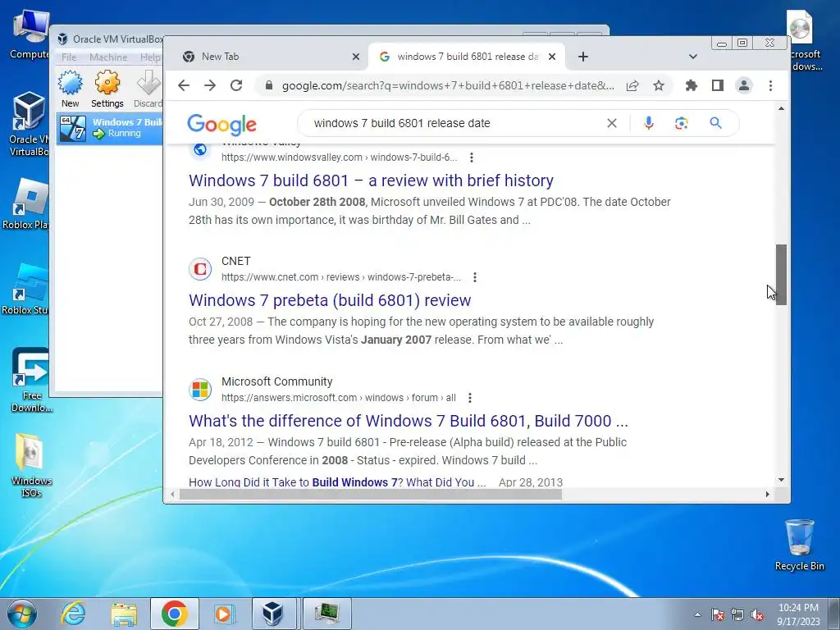
Task: Open more options for Windows Valley result
Action: 472,157
